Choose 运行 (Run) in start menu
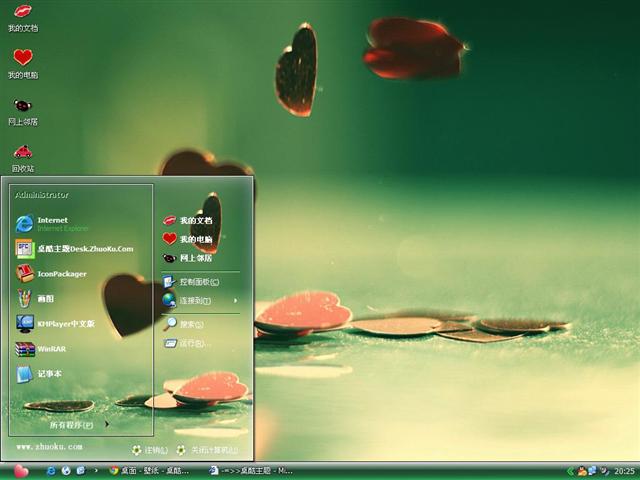Screen dimensions: 640x480 [194, 343]
